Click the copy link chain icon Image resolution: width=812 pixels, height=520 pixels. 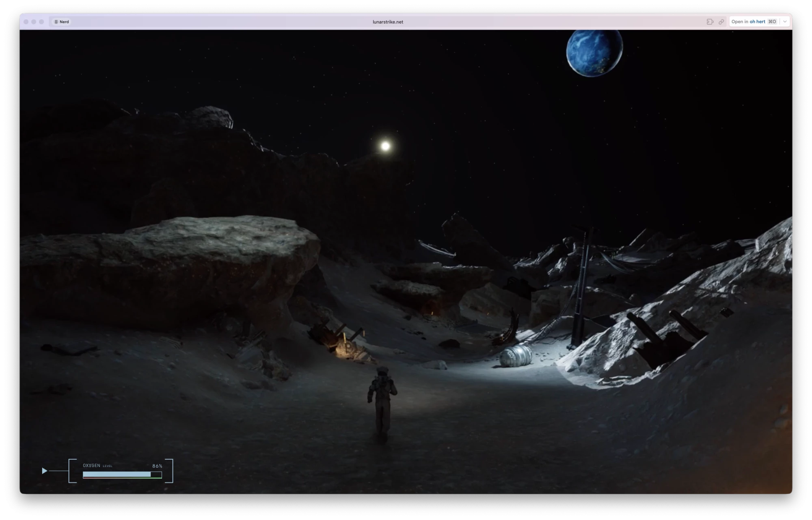(x=721, y=22)
